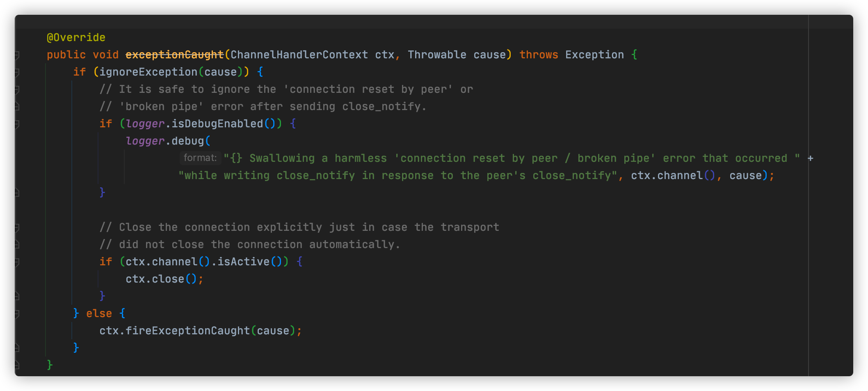868x391 pixels.
Task: Collapse the exceptionCaught method fold marker
Action: point(17,55)
